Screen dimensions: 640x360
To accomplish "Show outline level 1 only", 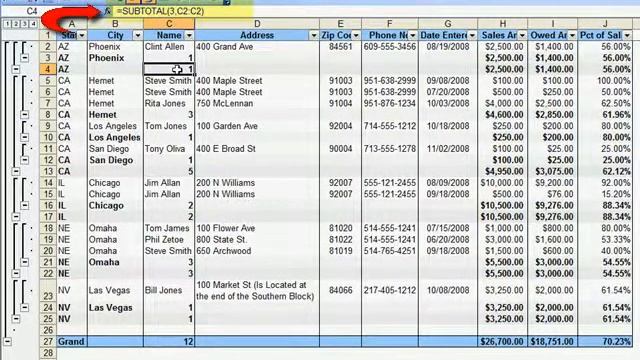I will [7, 24].
